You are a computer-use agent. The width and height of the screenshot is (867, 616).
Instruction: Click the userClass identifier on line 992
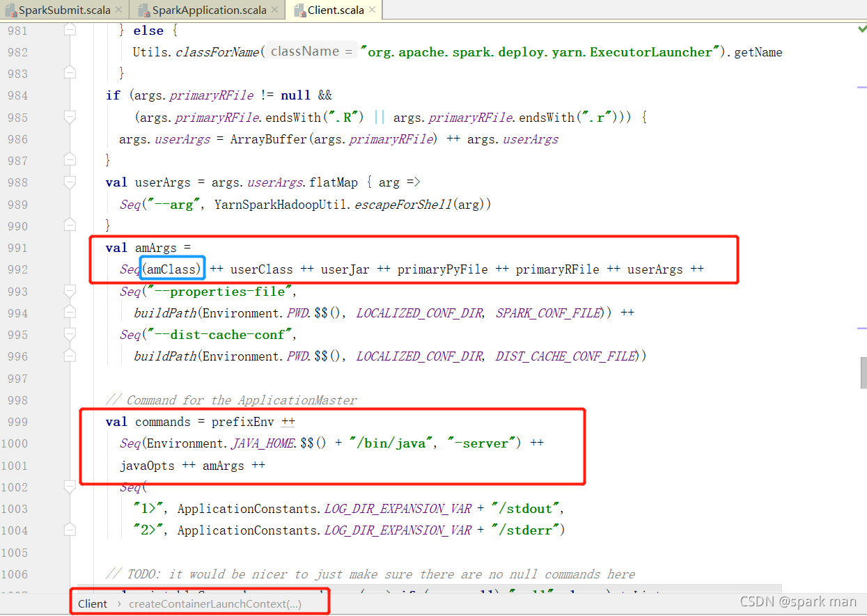[262, 269]
